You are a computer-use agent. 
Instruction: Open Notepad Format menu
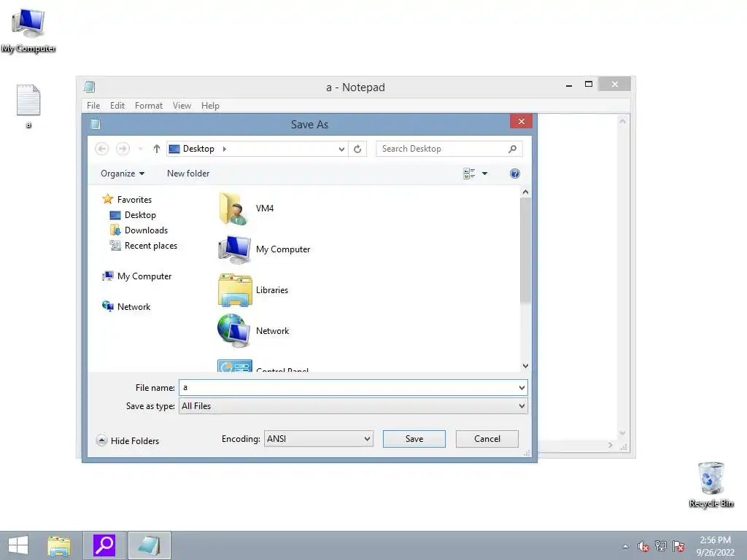(x=149, y=106)
